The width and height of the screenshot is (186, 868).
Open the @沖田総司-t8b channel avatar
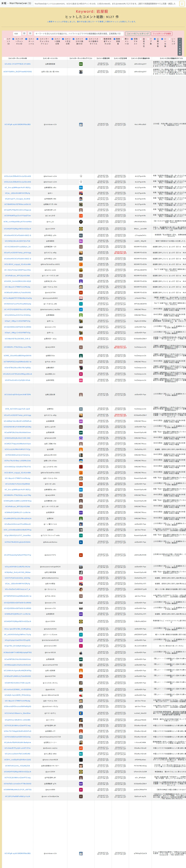pos(81,199)
